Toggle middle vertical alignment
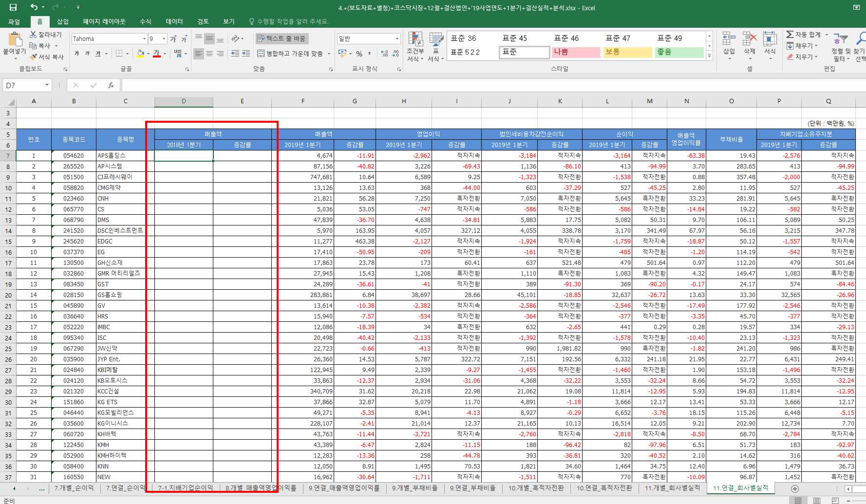 [209, 38]
